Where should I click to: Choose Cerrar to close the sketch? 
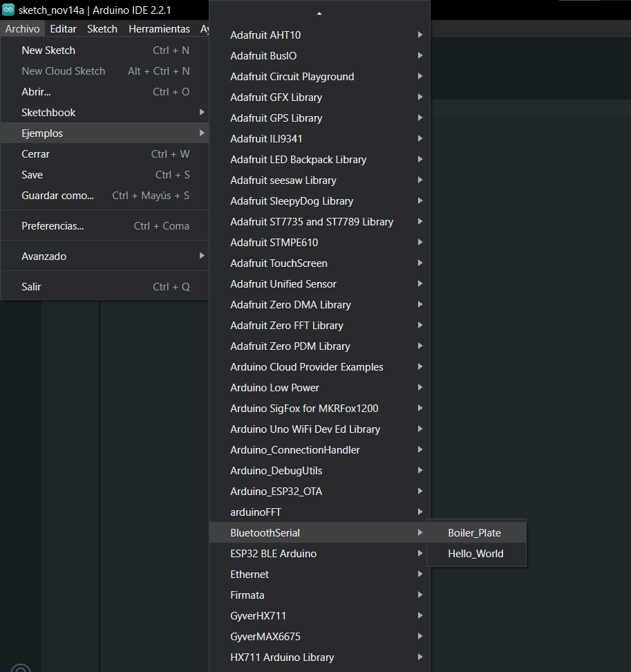105,154
